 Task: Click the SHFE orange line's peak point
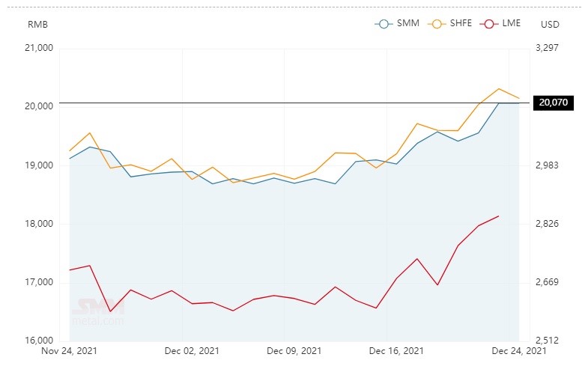(x=499, y=89)
